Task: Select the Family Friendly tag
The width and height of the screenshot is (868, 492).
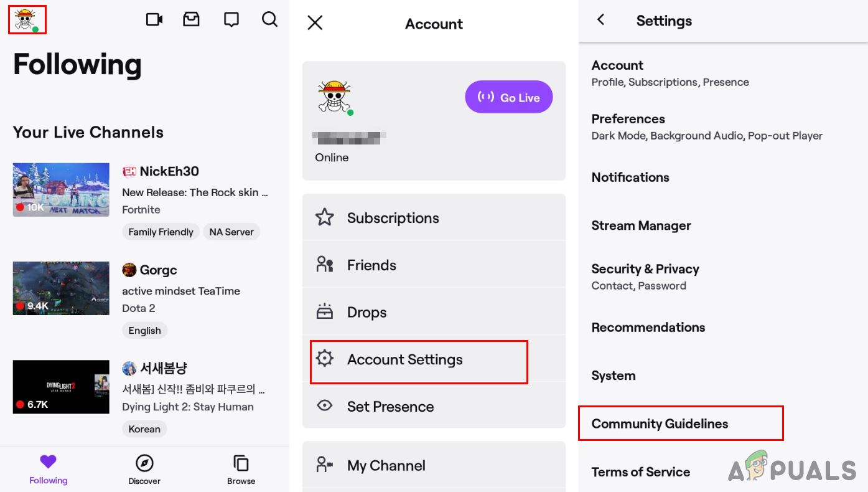Action: tap(161, 232)
